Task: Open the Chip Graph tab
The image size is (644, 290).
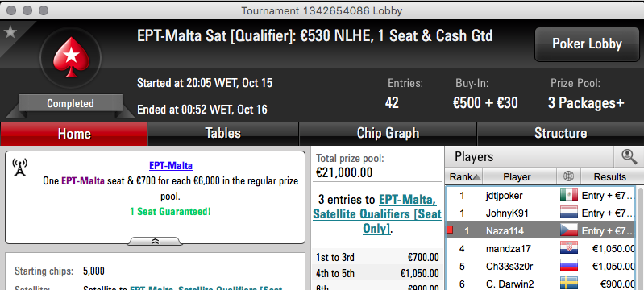Action: [x=388, y=133]
